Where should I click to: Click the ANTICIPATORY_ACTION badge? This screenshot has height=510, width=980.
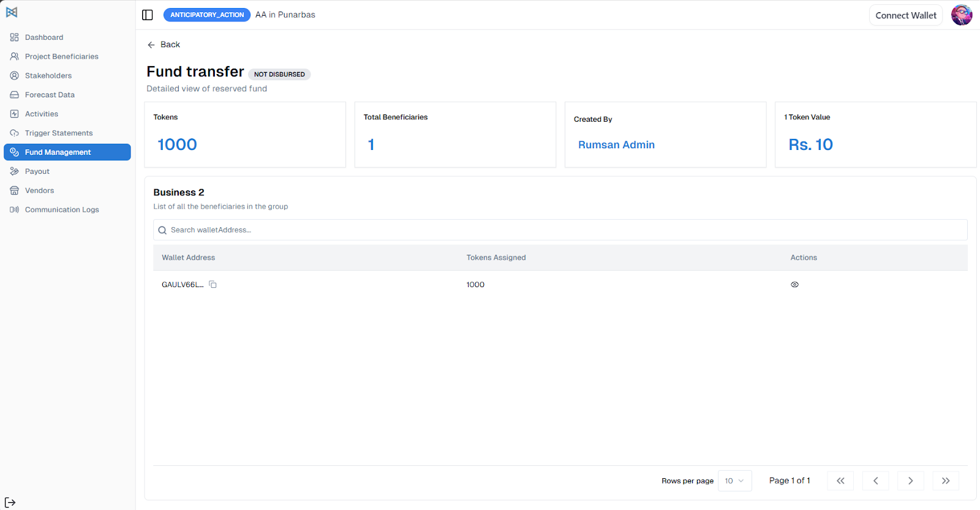click(207, 15)
